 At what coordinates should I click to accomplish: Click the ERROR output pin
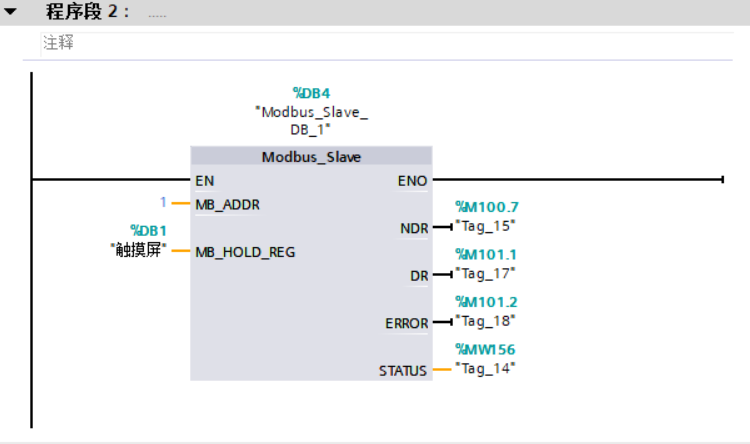406,323
